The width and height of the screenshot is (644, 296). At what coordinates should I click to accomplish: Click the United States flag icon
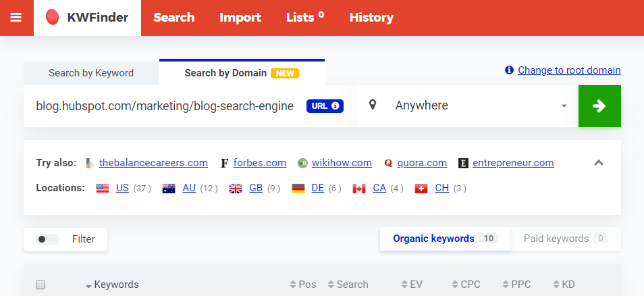(103, 189)
